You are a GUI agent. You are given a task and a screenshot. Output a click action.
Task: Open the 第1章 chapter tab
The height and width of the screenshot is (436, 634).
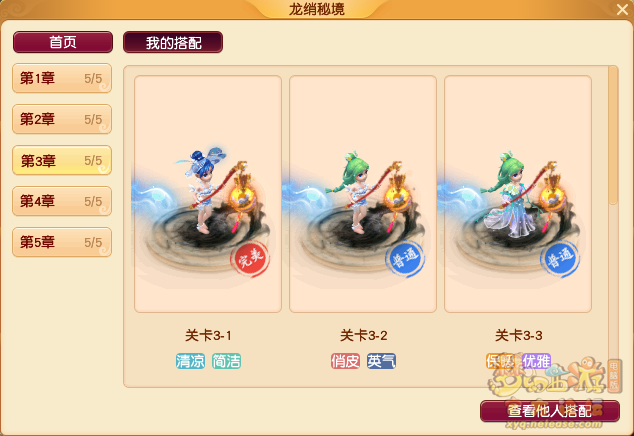(x=62, y=78)
